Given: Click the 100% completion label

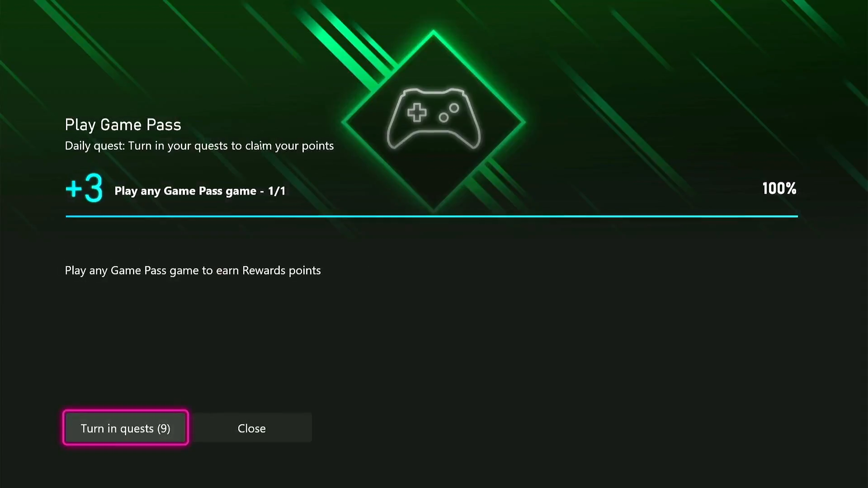Looking at the screenshot, I should pos(779,188).
